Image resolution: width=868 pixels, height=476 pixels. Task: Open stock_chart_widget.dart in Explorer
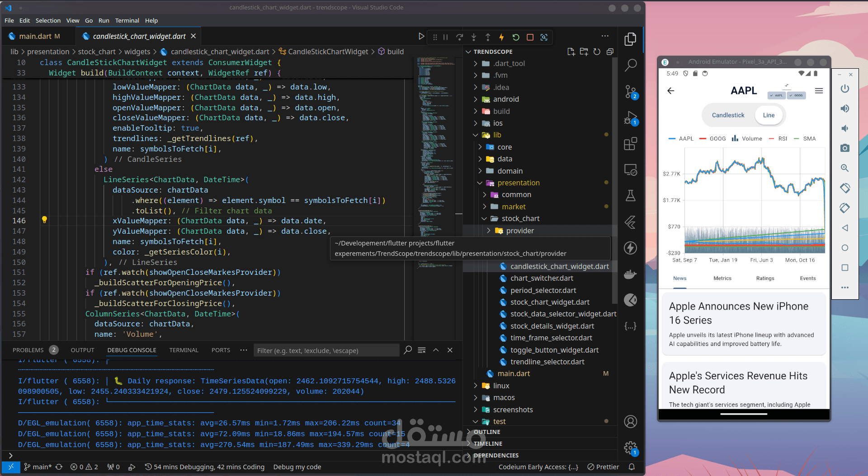550,302
